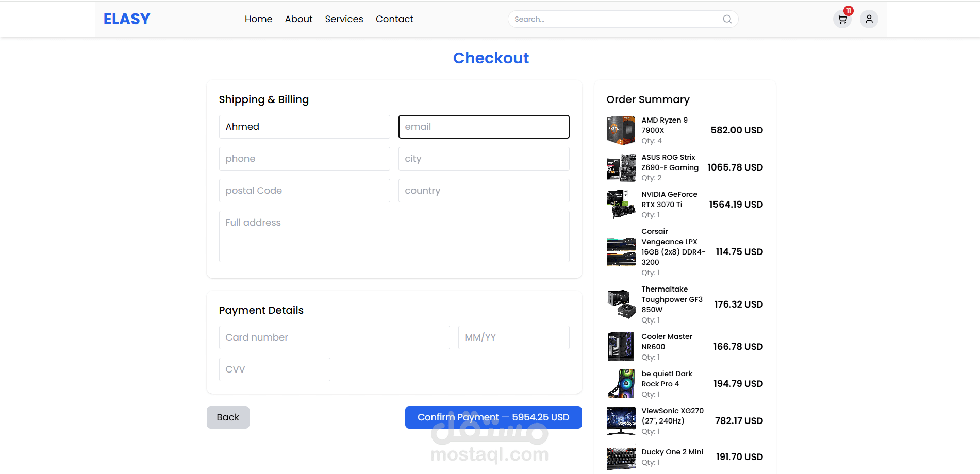Click the email input field

(x=484, y=127)
